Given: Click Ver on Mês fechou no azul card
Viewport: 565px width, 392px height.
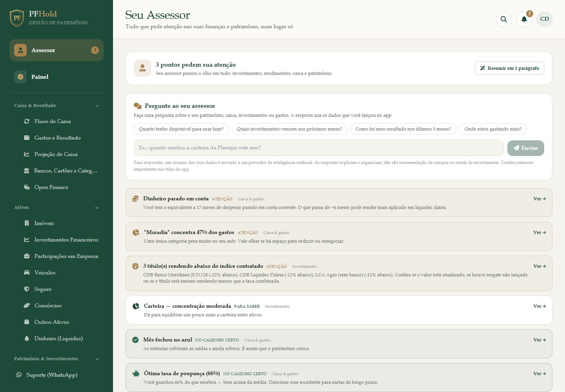Looking at the screenshot, I should pos(539,340).
